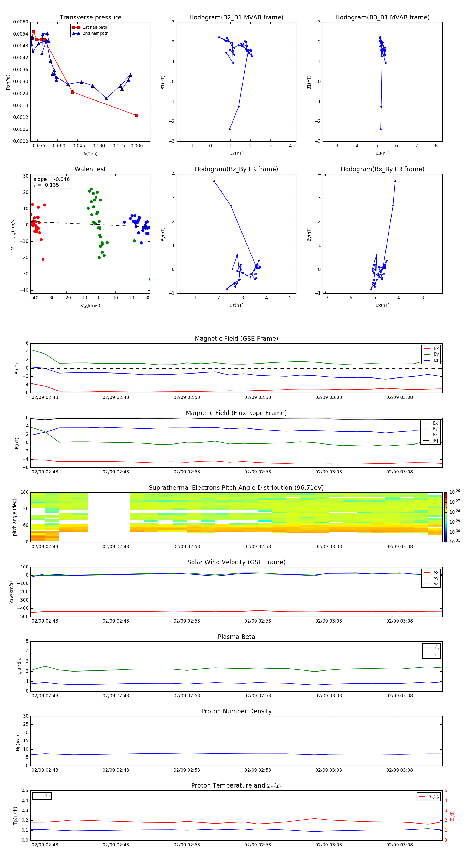
Task: Click the 'WalenTest' plot title
Action: [90, 169]
